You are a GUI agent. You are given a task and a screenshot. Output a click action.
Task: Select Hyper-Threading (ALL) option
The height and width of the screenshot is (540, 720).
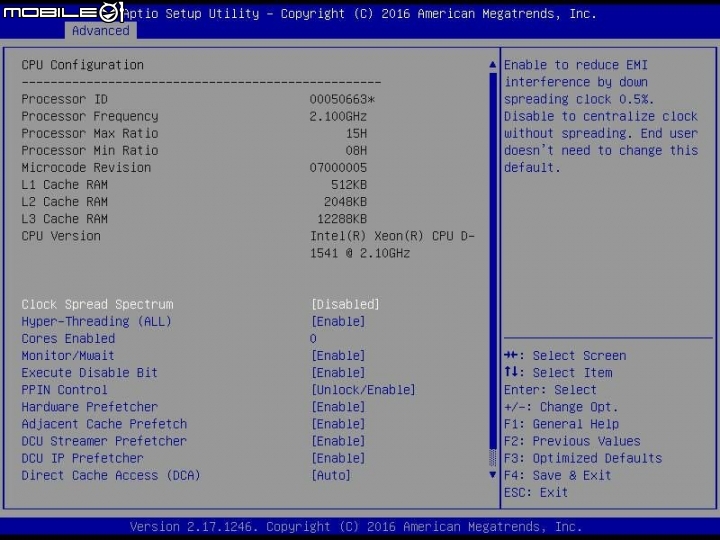[96, 321]
